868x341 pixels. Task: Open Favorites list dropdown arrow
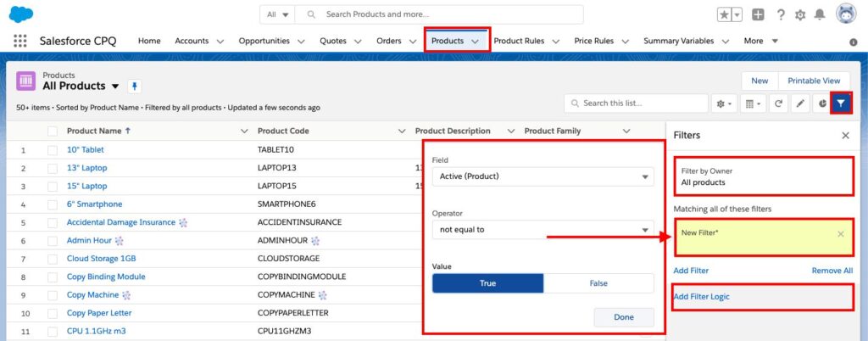click(737, 15)
